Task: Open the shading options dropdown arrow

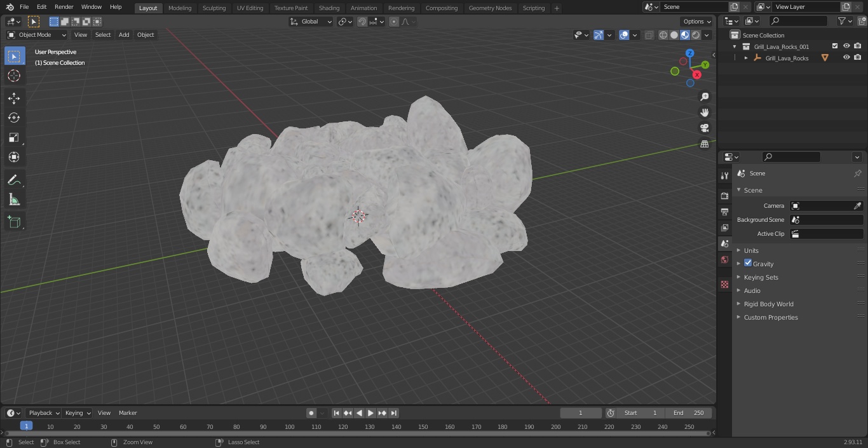Action: pos(707,35)
